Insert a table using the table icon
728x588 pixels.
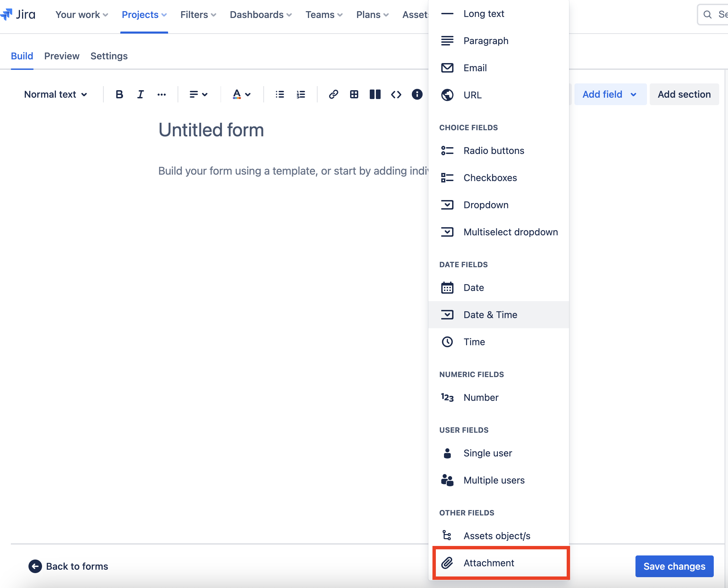[354, 94]
